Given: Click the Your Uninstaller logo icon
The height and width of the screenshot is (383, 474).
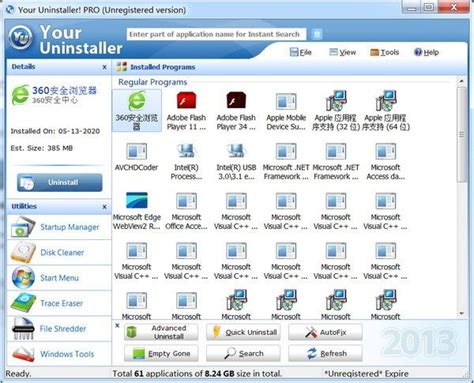Looking at the screenshot, I should click(21, 37).
